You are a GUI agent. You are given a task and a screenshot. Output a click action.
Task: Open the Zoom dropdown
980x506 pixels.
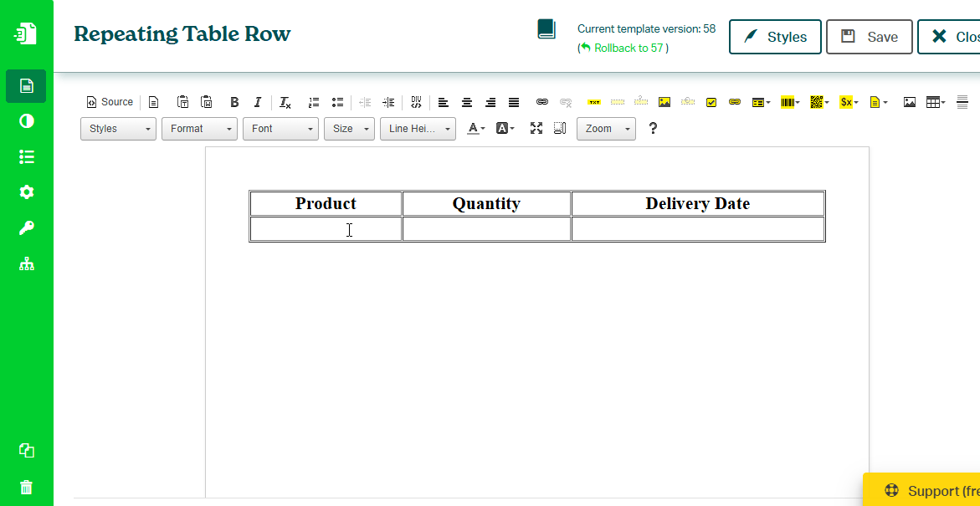(x=606, y=129)
